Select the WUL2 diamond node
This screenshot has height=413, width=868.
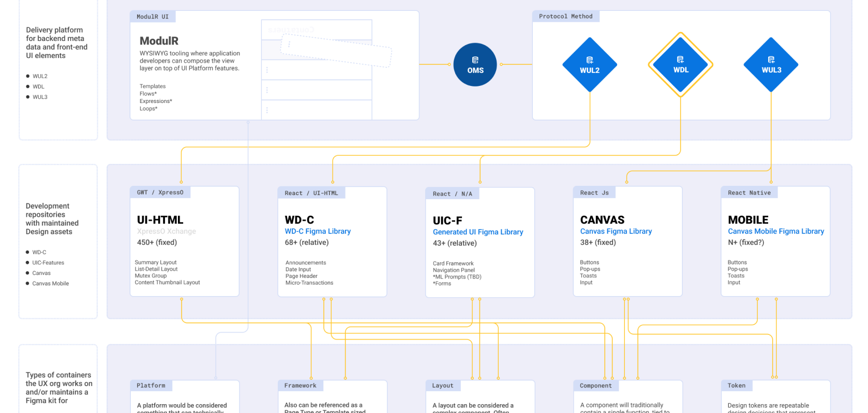tap(590, 65)
